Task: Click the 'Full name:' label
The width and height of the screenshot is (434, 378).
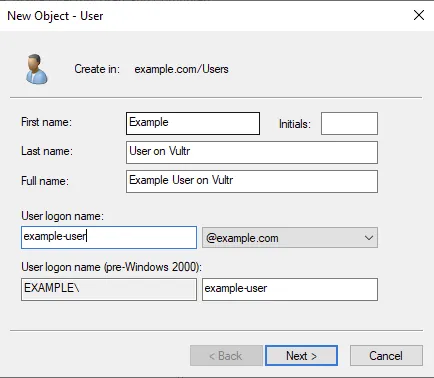Action: click(45, 181)
